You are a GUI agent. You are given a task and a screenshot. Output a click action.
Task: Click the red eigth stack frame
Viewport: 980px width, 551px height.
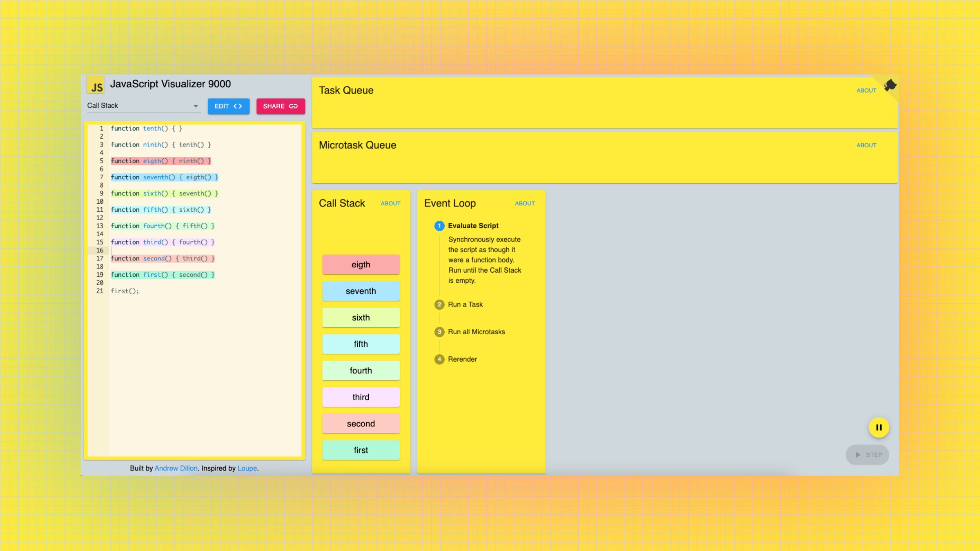tap(361, 264)
